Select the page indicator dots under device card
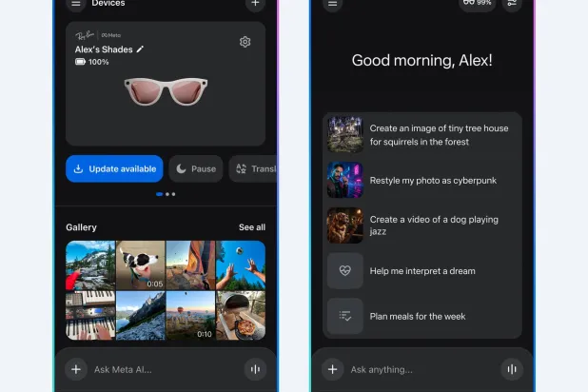This screenshot has height=392, width=588. pyautogui.click(x=166, y=194)
